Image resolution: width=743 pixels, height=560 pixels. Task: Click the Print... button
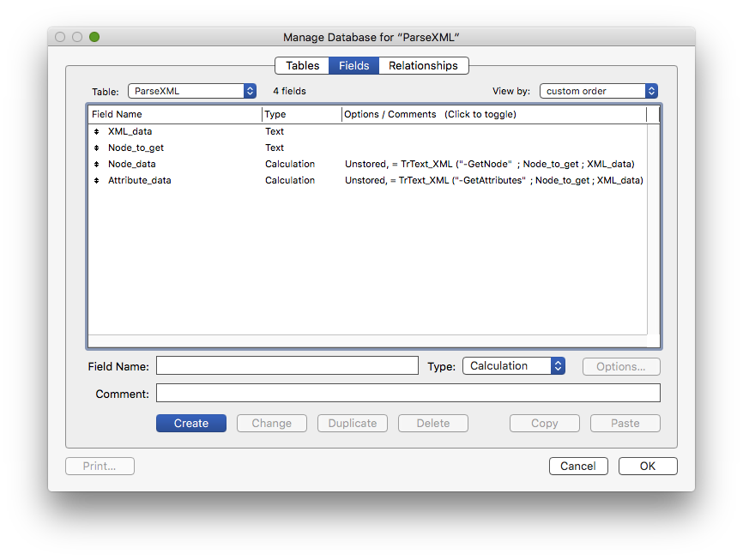pos(100,466)
